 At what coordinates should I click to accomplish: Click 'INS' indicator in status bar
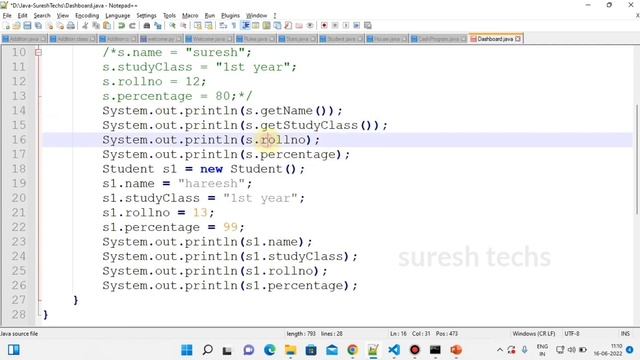click(625, 333)
